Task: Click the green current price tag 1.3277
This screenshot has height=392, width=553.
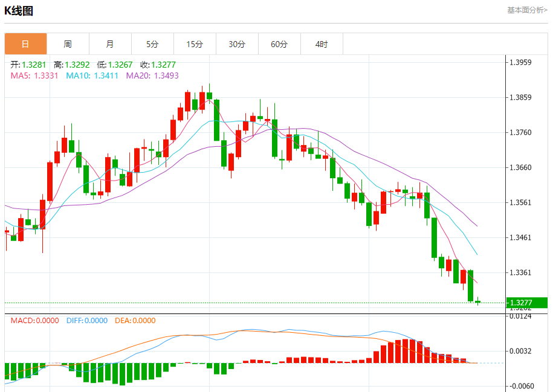Action: pyautogui.click(x=527, y=303)
